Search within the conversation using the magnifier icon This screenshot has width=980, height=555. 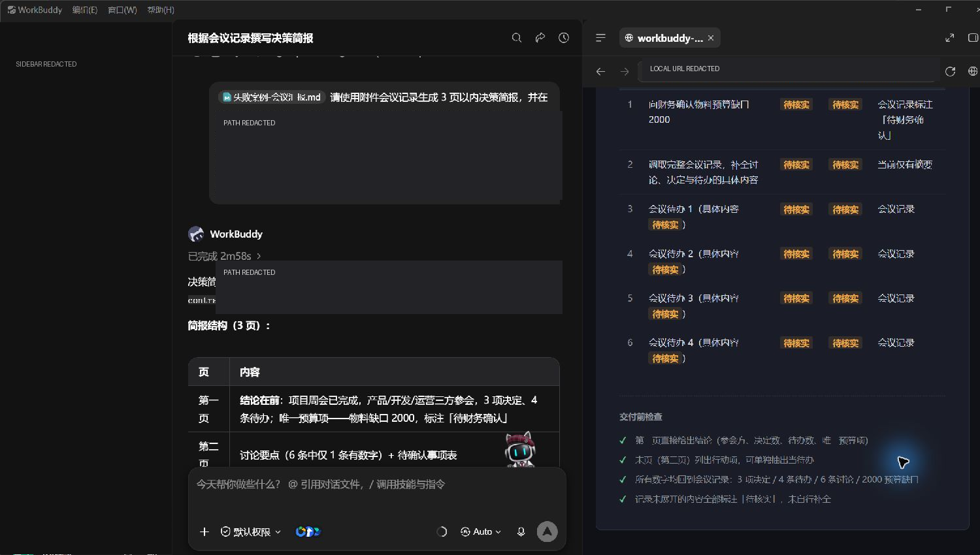(517, 38)
